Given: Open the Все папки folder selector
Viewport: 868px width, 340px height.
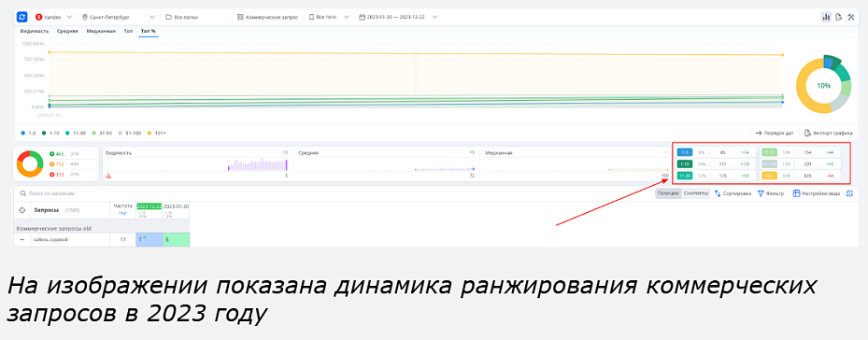Looking at the screenshot, I should 183,17.
